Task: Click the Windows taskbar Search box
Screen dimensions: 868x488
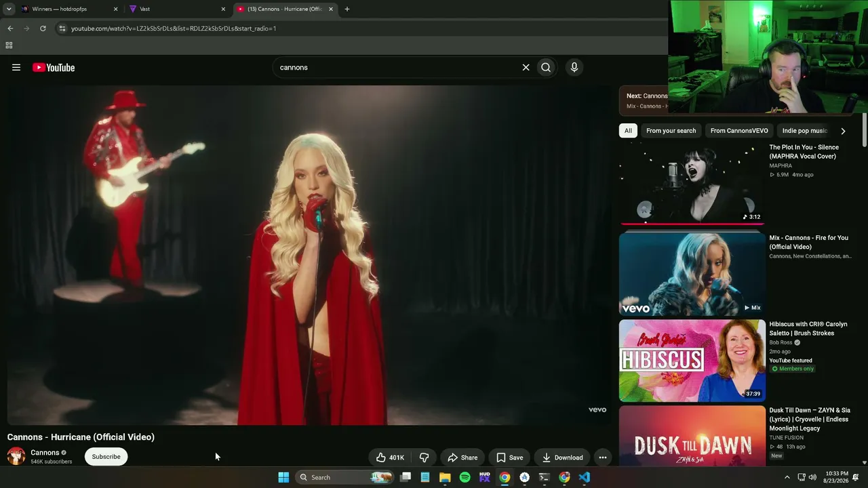Action: point(346,477)
